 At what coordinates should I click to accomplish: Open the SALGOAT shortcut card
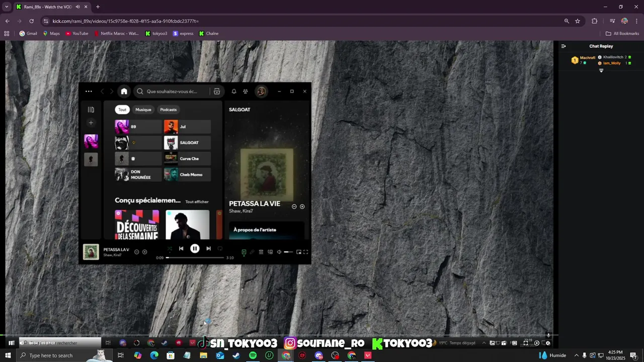coord(187,143)
